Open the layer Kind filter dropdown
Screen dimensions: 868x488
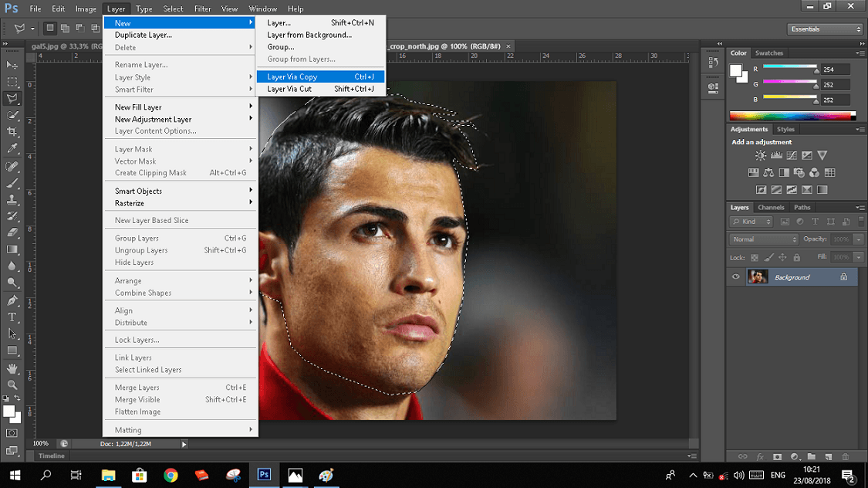click(753, 222)
